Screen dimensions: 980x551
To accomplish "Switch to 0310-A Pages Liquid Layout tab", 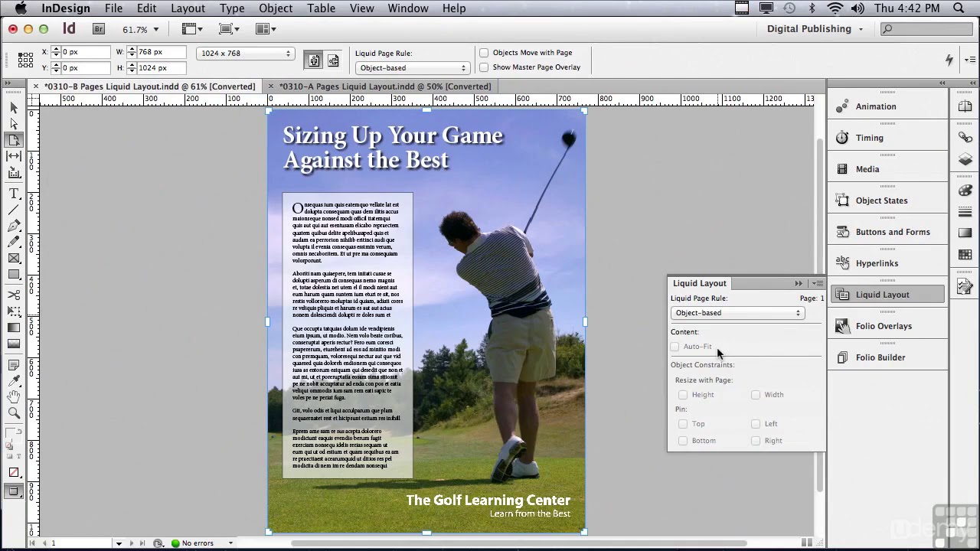I will point(384,86).
